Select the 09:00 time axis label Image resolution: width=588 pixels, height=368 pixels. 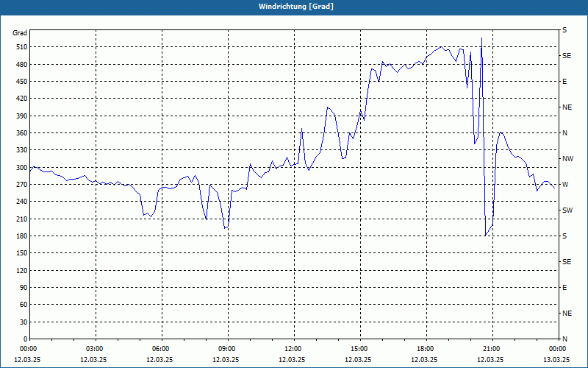coord(226,349)
